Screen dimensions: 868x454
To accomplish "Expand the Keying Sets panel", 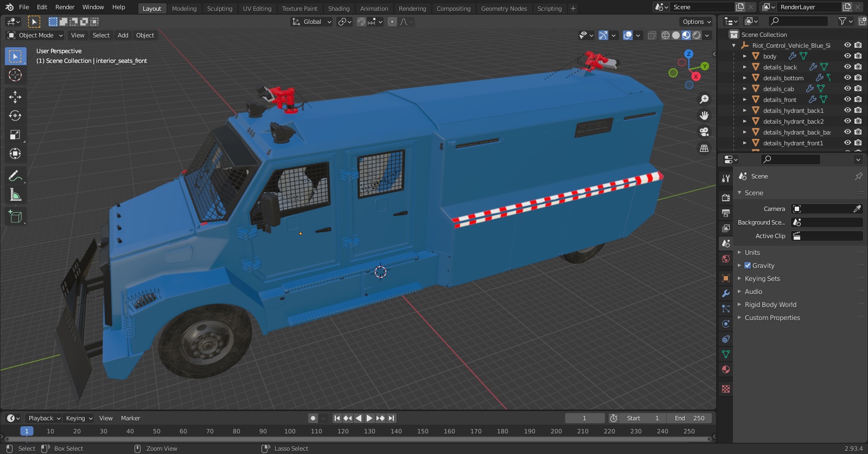I will [762, 278].
